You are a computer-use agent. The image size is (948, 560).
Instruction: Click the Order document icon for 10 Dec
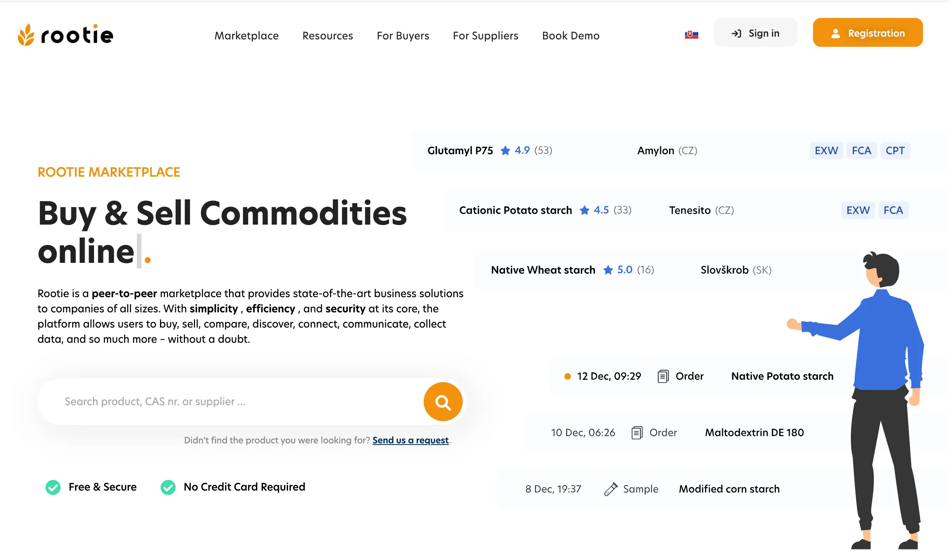[637, 433]
